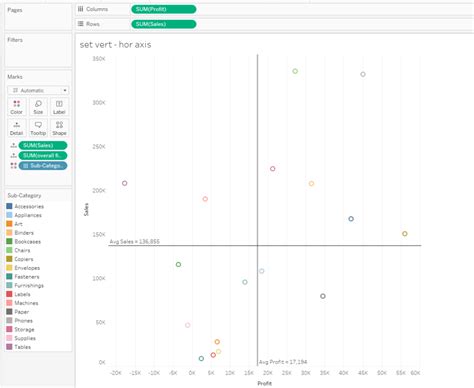Open the Detail marks card
Screen dimensions: 474x388
[x=16, y=128]
